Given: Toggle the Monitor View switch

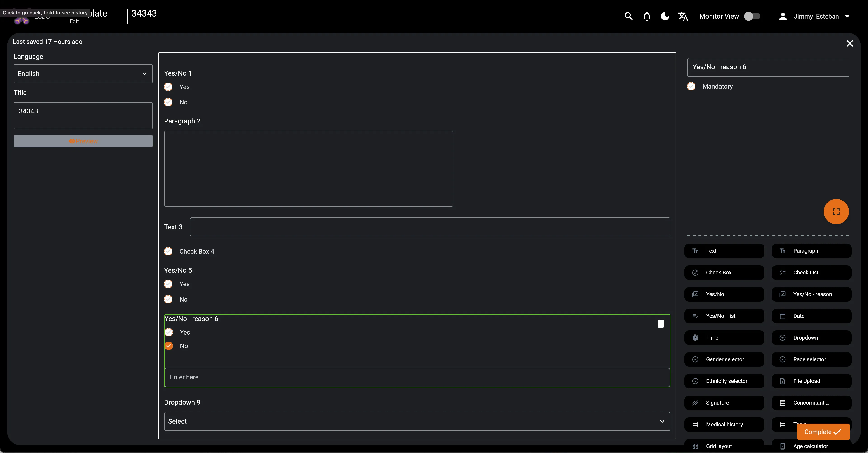Looking at the screenshot, I should pyautogui.click(x=752, y=16).
